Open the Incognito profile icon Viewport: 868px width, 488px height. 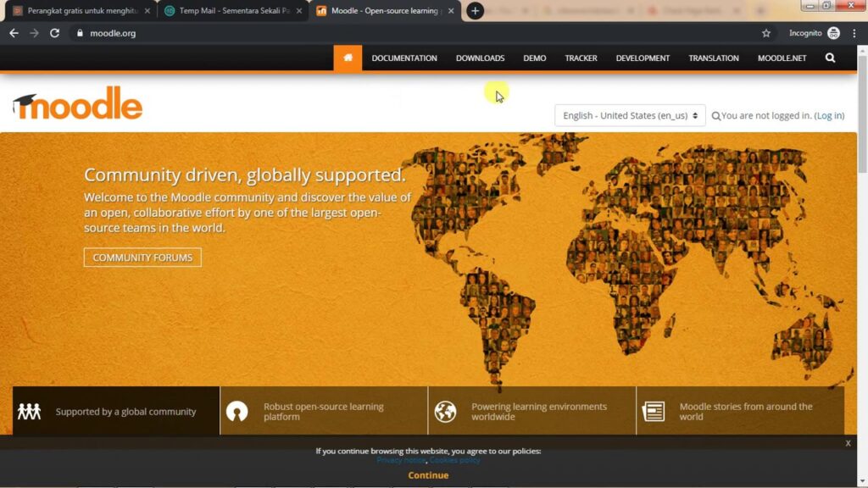[x=834, y=33]
